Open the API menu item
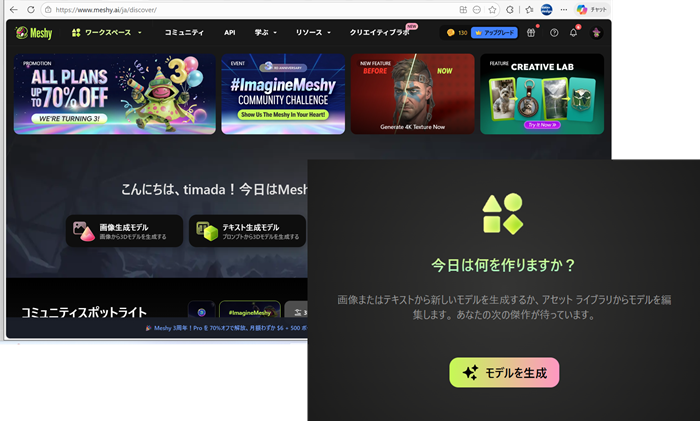Viewport: 700px width, 421px height. [x=229, y=33]
